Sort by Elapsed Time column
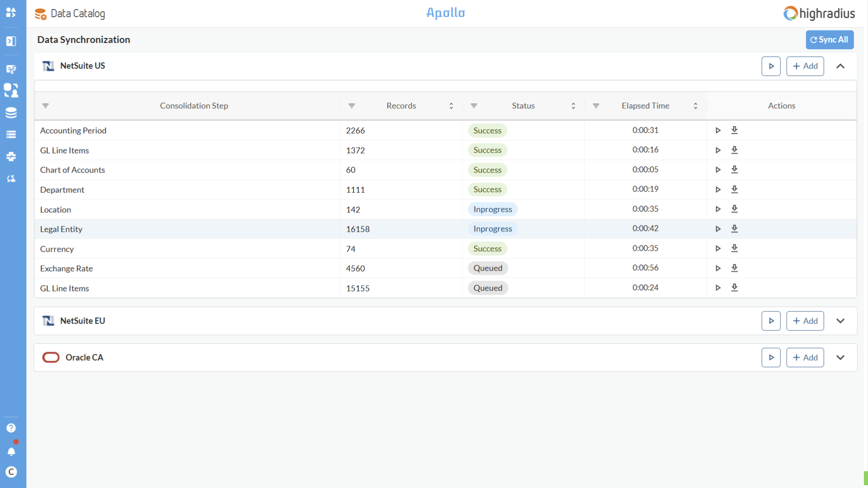 pyautogui.click(x=695, y=106)
